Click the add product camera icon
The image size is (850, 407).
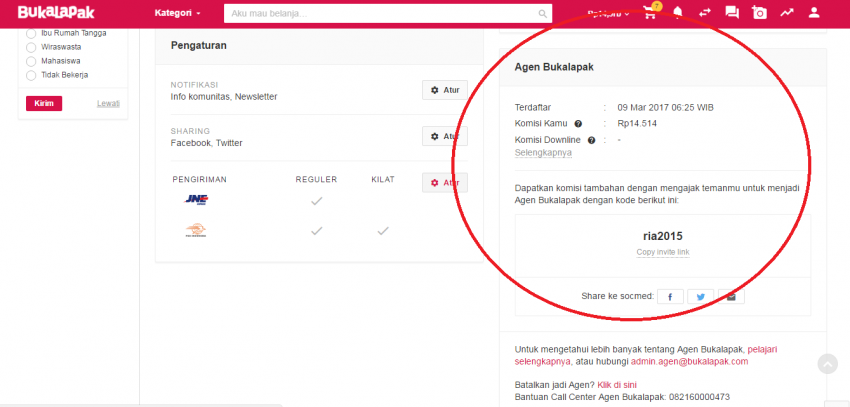(759, 13)
